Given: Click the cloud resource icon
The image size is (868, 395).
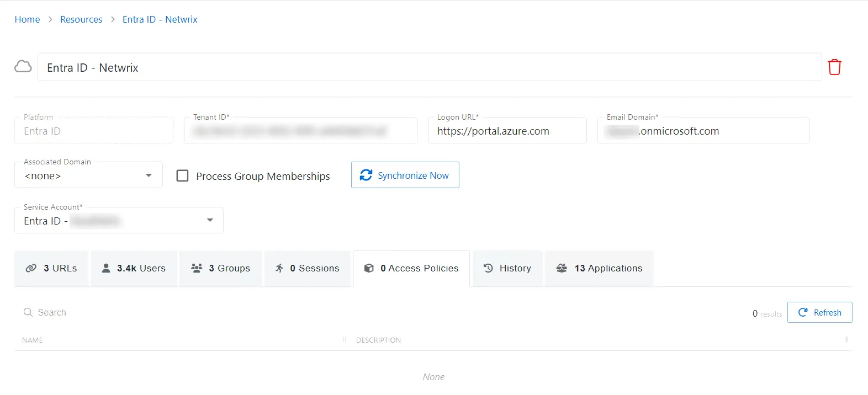Looking at the screenshot, I should click(x=23, y=67).
